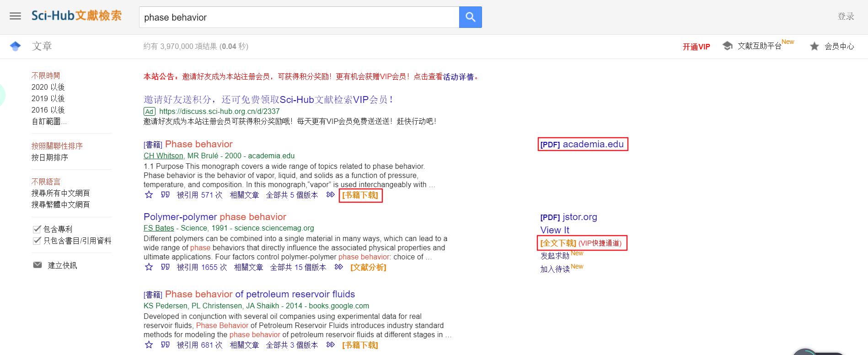Open 开通VIP link
868x355 pixels.
point(696,47)
